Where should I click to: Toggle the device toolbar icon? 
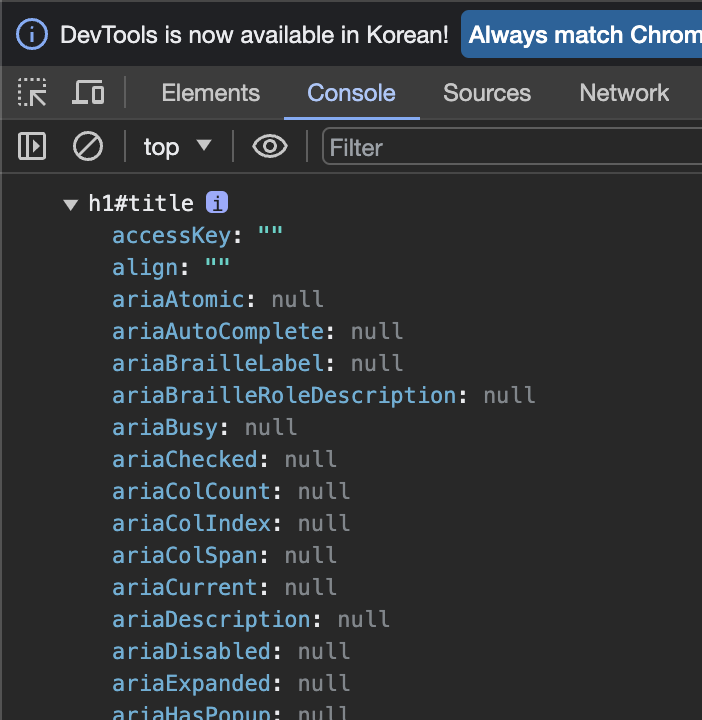88,92
